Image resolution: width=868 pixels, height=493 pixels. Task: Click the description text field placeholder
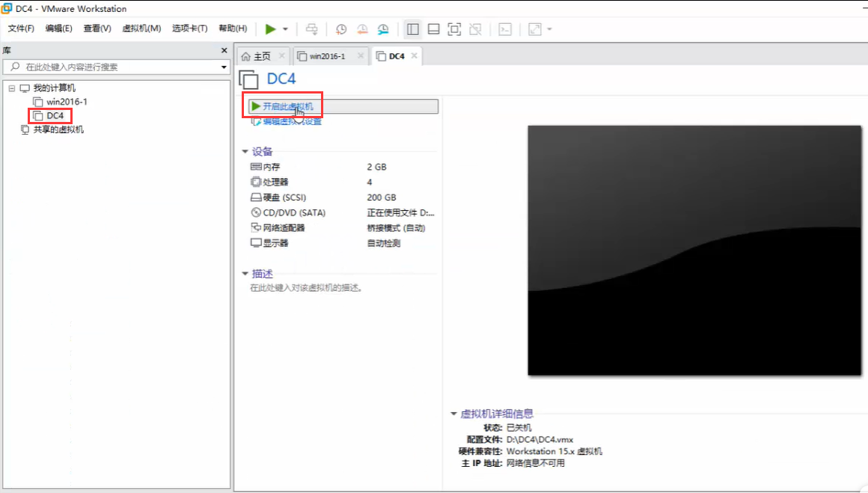click(306, 288)
